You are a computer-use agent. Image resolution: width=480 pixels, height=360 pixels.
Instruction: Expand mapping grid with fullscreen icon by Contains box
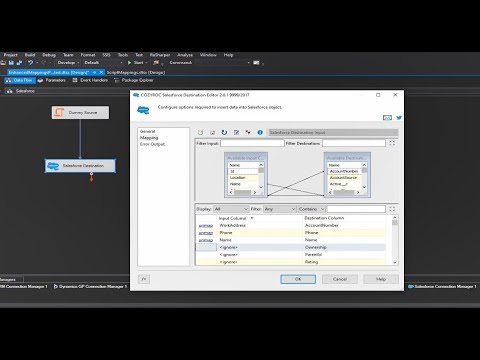click(392, 209)
